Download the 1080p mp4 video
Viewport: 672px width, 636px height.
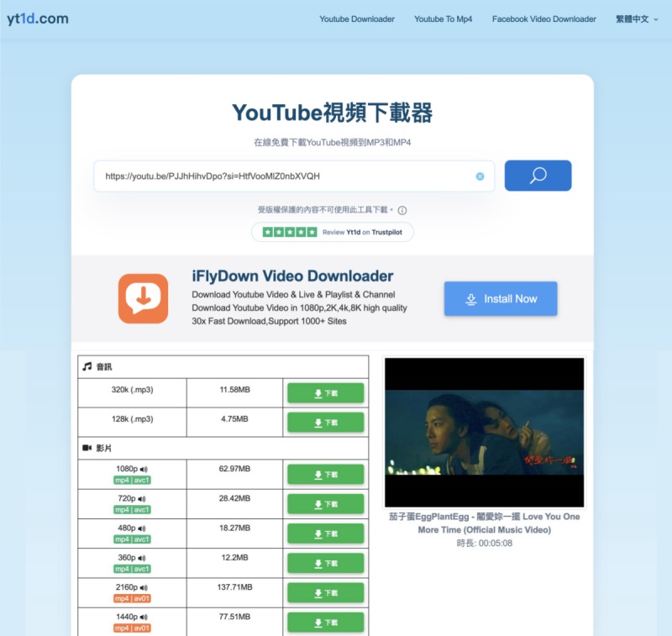[325, 475]
